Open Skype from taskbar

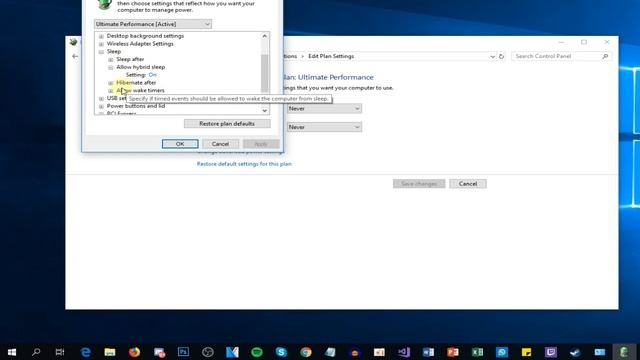coord(281,352)
